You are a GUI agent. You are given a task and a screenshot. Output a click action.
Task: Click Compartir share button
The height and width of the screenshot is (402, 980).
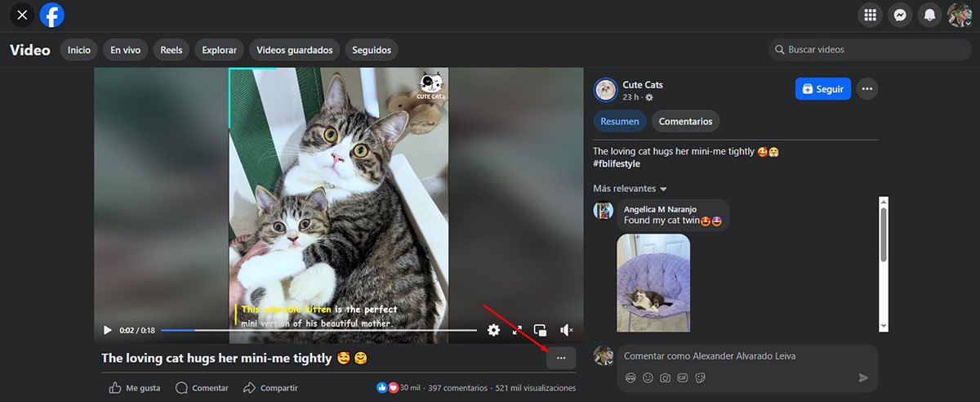pyautogui.click(x=270, y=388)
